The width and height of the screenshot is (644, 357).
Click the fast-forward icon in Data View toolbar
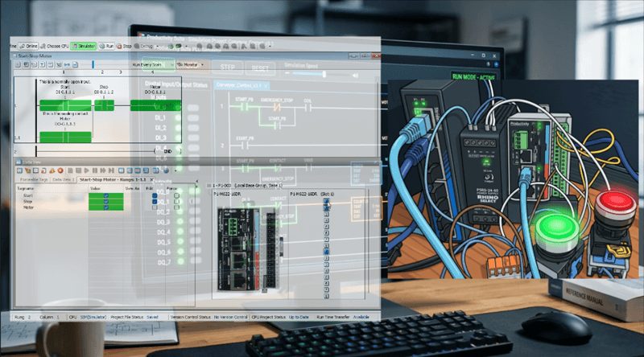coord(103,170)
